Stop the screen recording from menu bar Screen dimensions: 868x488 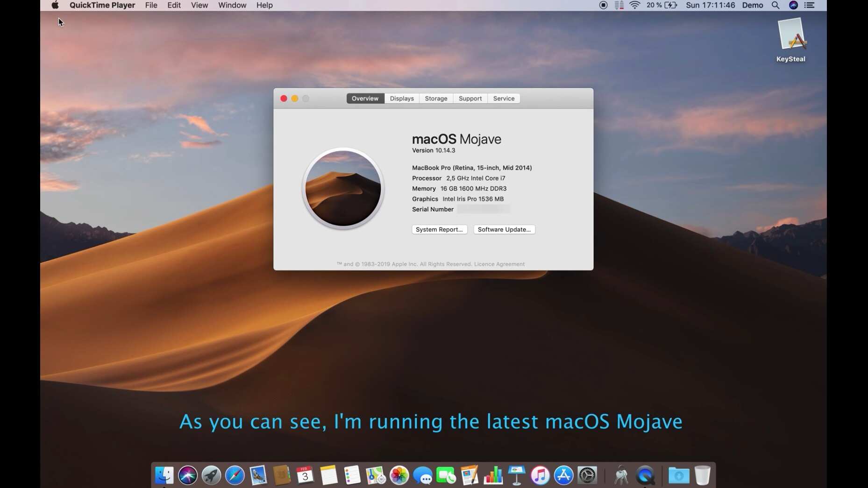point(603,5)
